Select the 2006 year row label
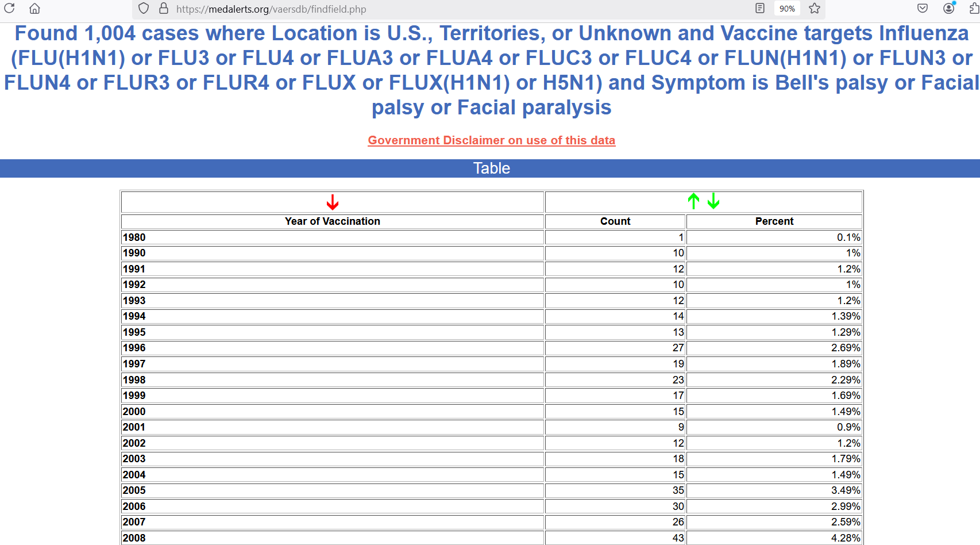This screenshot has width=980, height=545. [x=134, y=506]
